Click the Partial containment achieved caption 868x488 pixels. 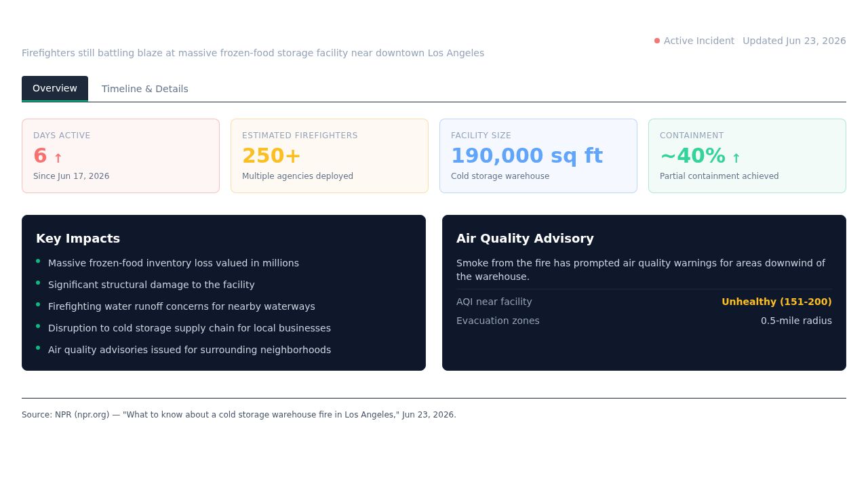click(x=719, y=176)
